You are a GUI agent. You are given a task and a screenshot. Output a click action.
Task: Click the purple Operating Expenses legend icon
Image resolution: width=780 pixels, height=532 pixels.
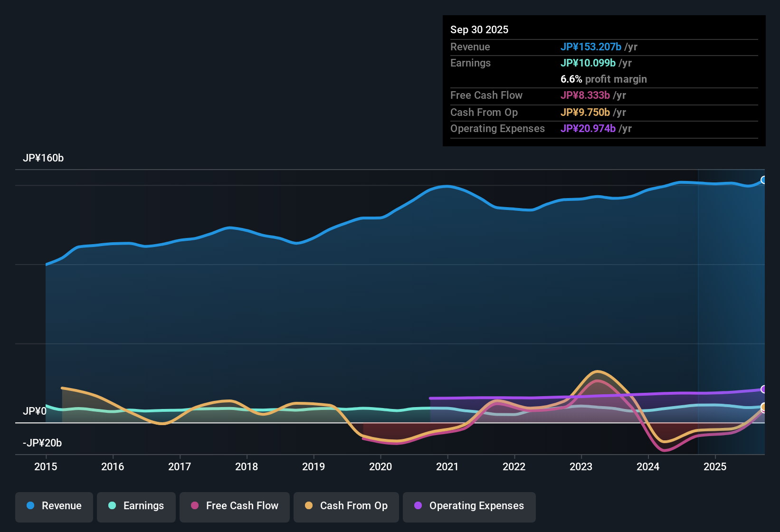coord(418,506)
